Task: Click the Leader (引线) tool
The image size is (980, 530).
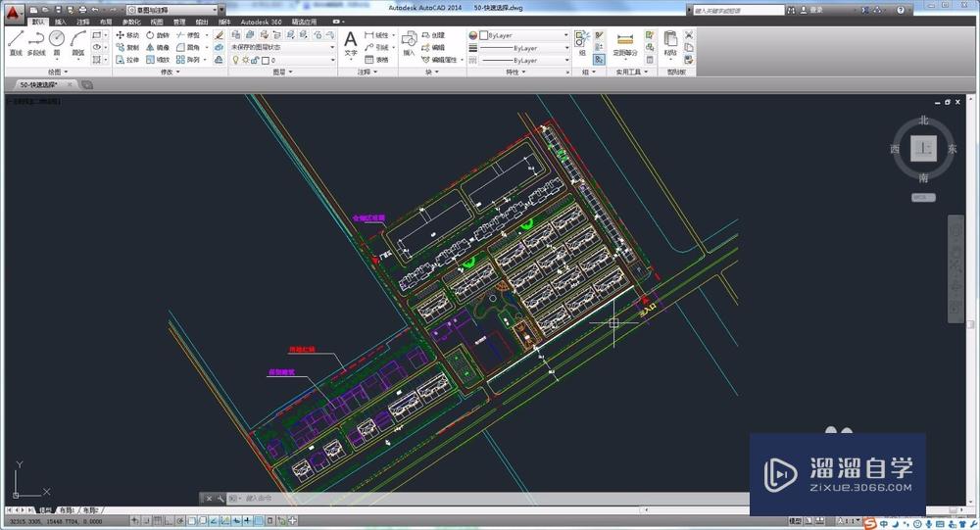Action: 376,47
